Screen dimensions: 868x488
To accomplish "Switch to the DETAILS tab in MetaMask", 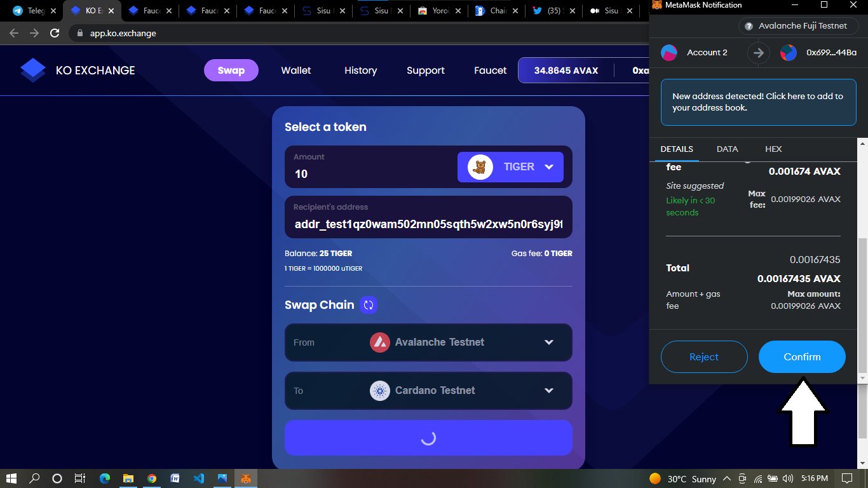I will pyautogui.click(x=677, y=149).
